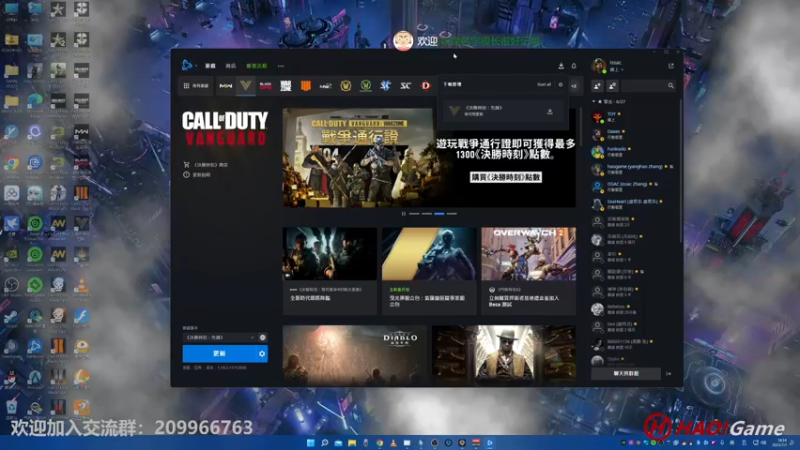
Task: Select the MWII game icon
Action: click(x=226, y=86)
